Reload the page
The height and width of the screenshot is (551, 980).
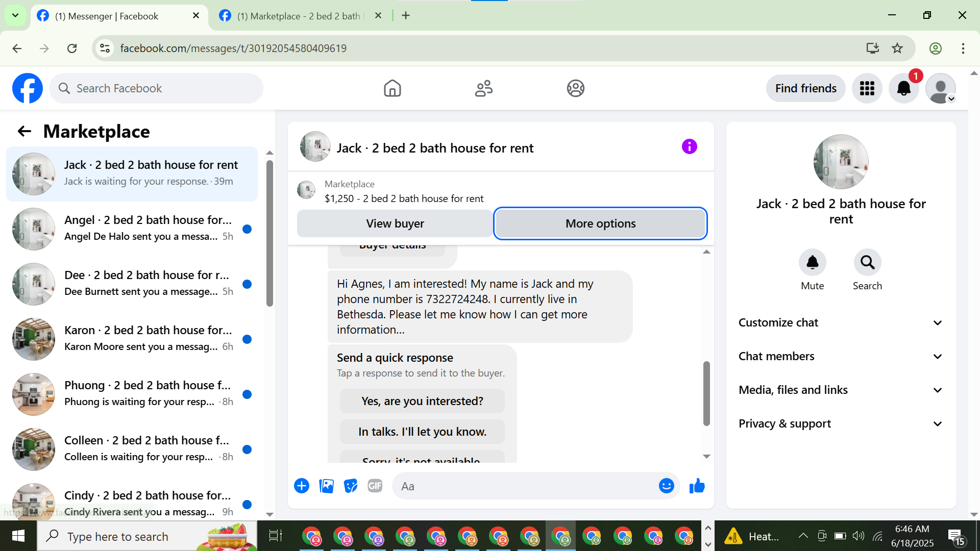[x=72, y=48]
